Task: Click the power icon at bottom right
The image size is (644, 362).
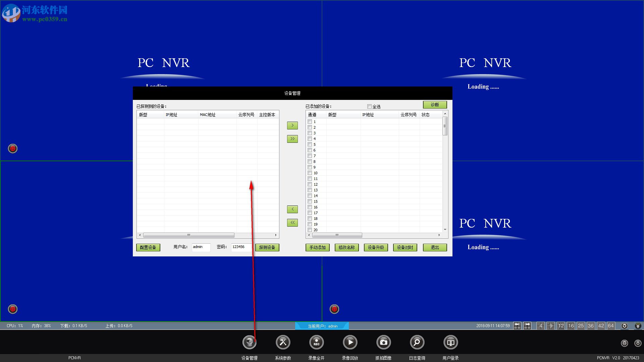Action: coord(638,343)
